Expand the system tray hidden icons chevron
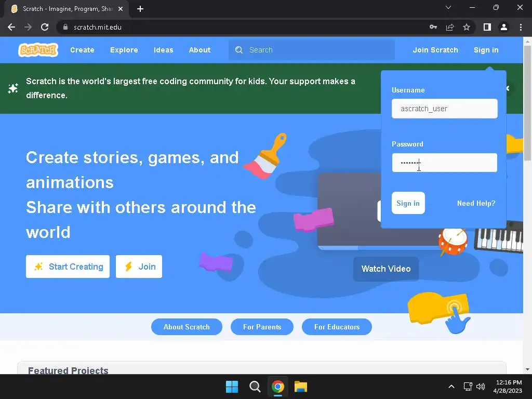This screenshot has width=532, height=399. 451,387
